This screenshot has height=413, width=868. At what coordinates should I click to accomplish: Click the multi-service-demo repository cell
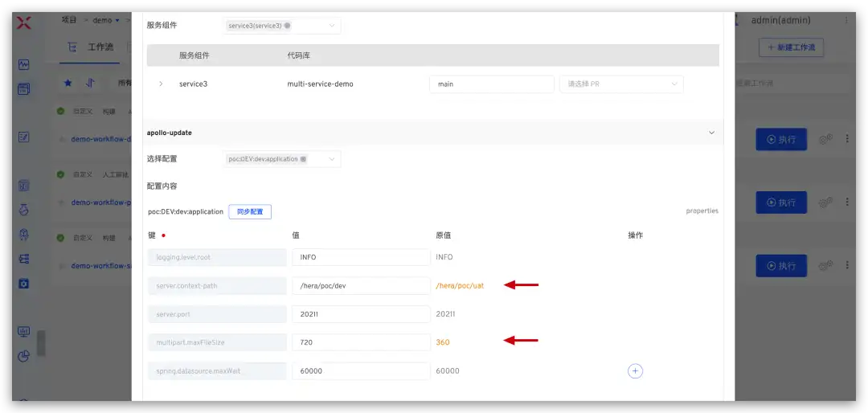click(320, 84)
